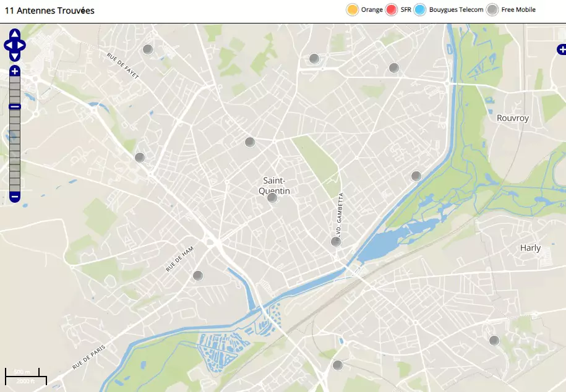Expand the layer switcher on right edge
Screen dimensions: 566x392
tap(561, 49)
